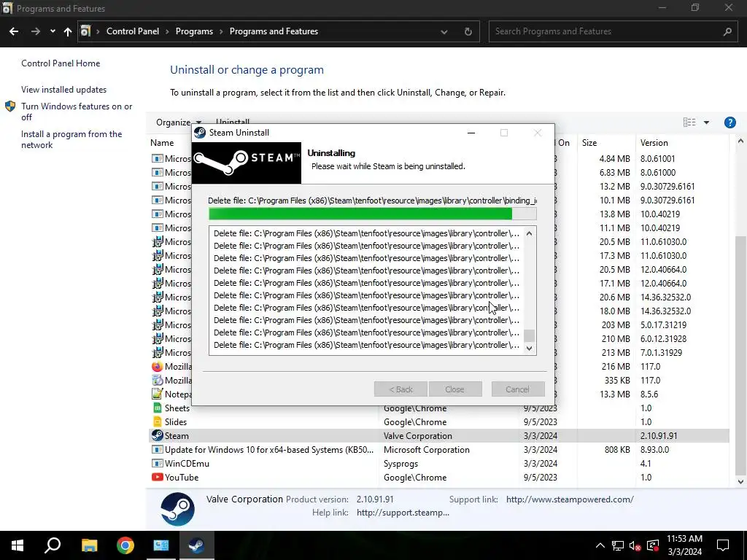
Task: Open Control Panel Home link
Action: coord(61,63)
